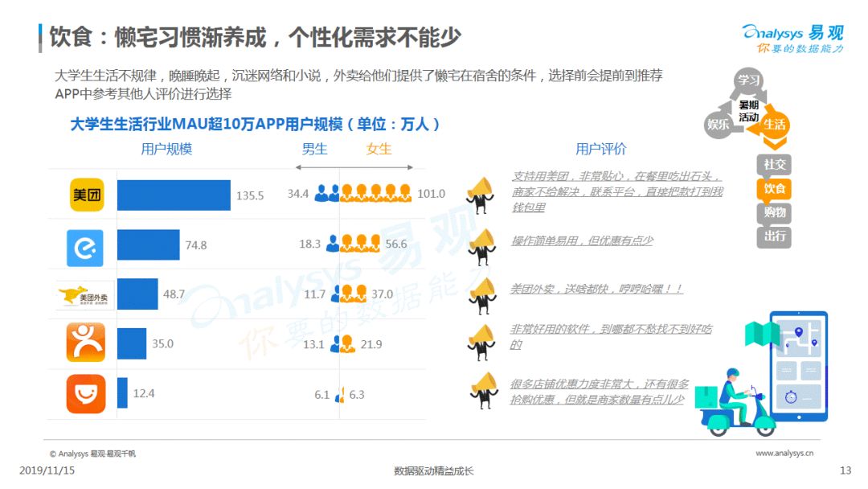Click the megaphone icon beside the Meituan review
This screenshot has height=489, width=868.
(x=480, y=195)
